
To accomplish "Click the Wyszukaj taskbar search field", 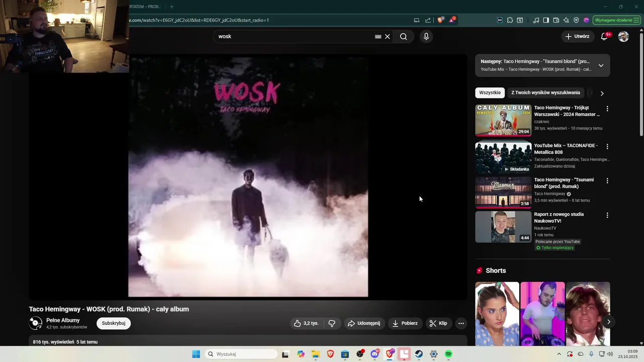I will click(x=242, y=354).
